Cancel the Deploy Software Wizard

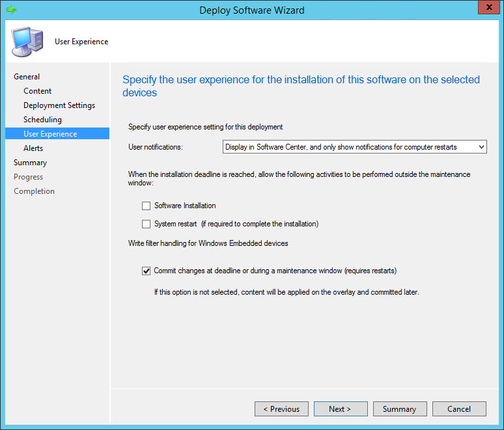459,409
